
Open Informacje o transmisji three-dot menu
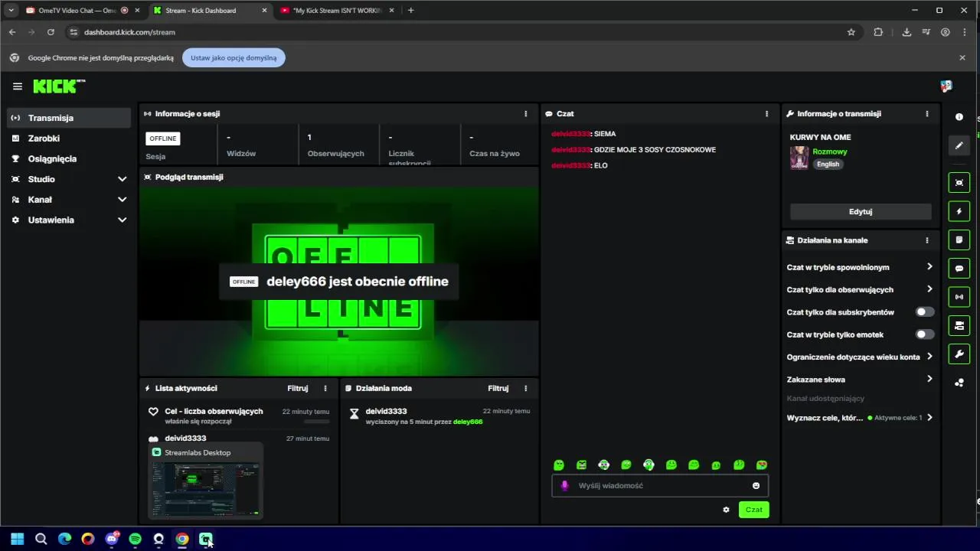[x=926, y=114]
